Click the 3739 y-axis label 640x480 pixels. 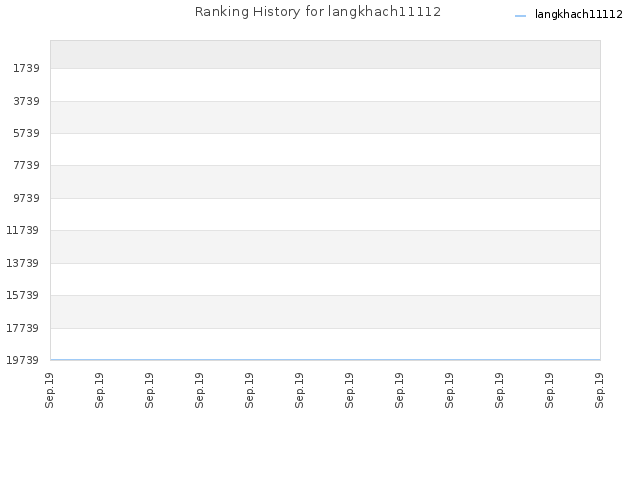[27, 101]
